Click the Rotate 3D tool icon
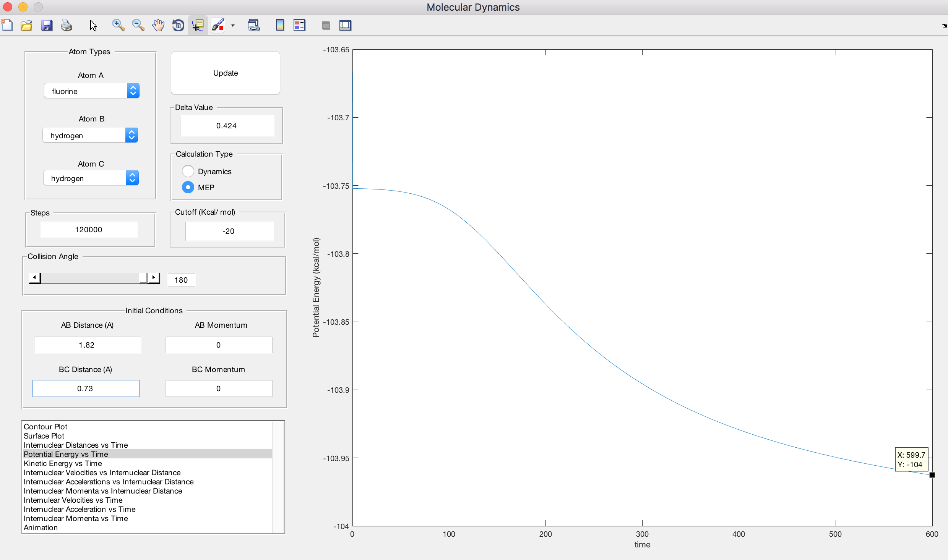 click(x=178, y=26)
